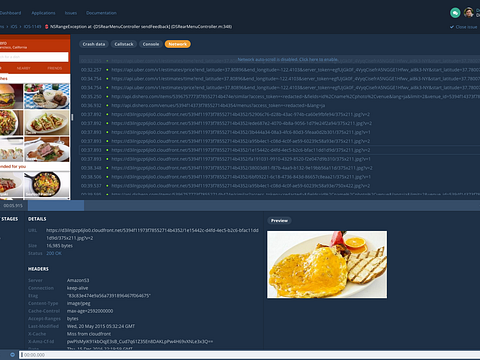
Task: Enable network auto-scroll via the notice link
Action: [x=288, y=59]
